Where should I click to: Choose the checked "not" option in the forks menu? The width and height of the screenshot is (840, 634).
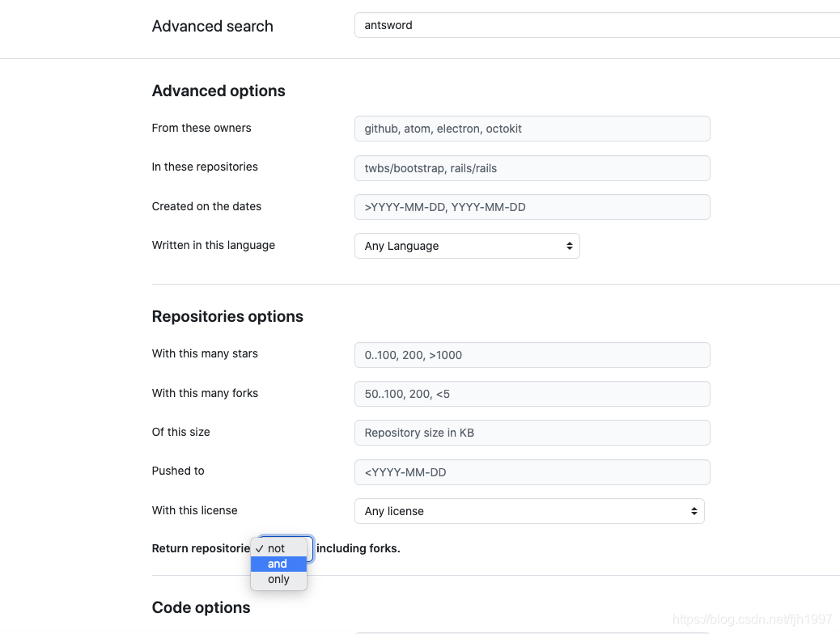click(x=277, y=548)
